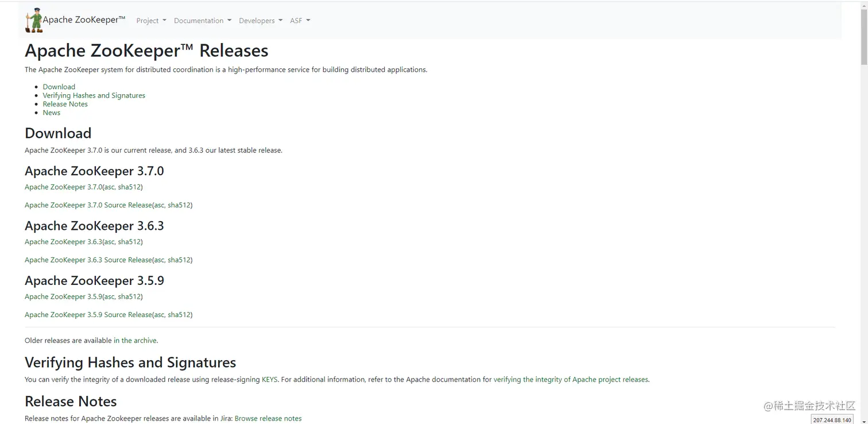
Task: Click the vertical scrollbar thumb
Action: (863, 37)
